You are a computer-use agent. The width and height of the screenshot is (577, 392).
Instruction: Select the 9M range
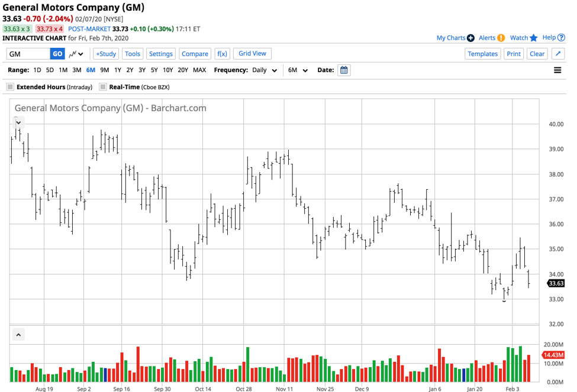click(105, 70)
